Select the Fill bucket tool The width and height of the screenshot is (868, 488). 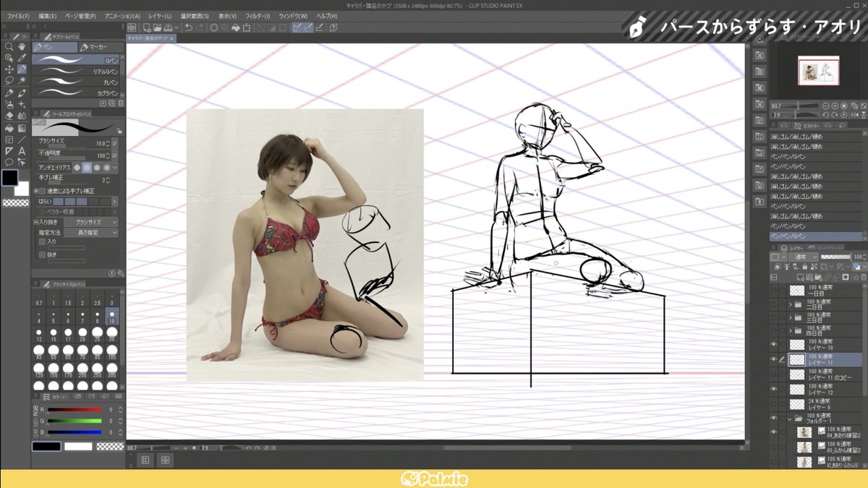tap(9, 128)
